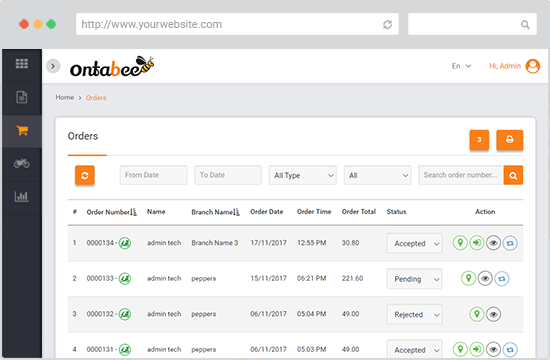Viewport: 550px width, 360px height.
Task: Expand the sidebar with the arrow toggle
Action: click(x=53, y=66)
